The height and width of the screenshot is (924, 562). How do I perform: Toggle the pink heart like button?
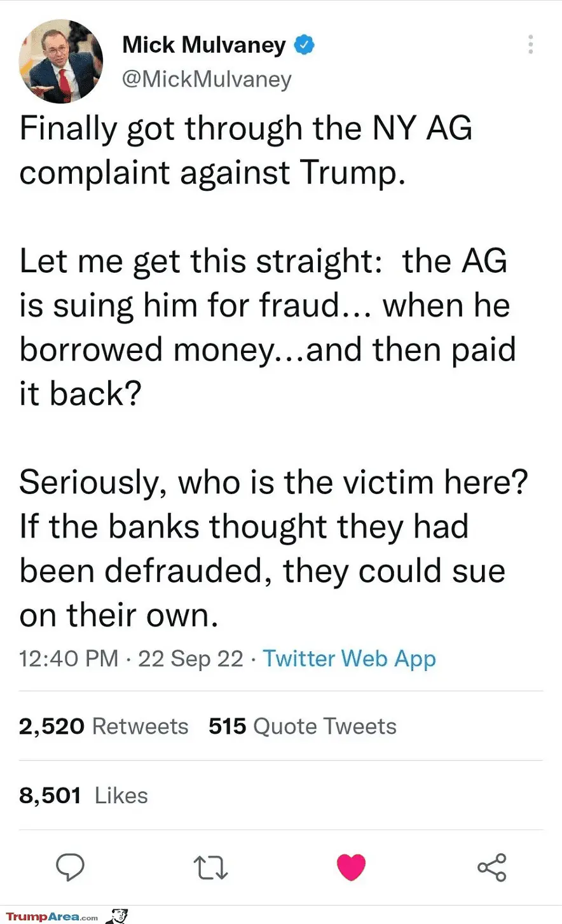point(351,867)
